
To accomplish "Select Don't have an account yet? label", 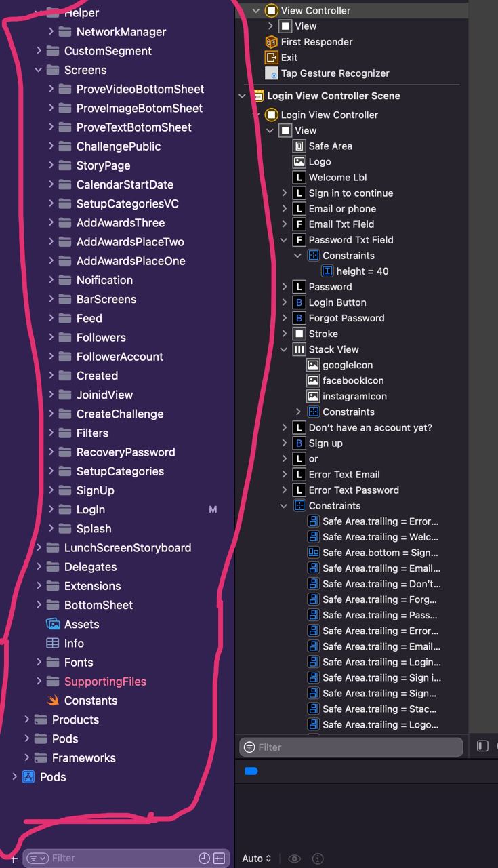I will (x=371, y=427).
